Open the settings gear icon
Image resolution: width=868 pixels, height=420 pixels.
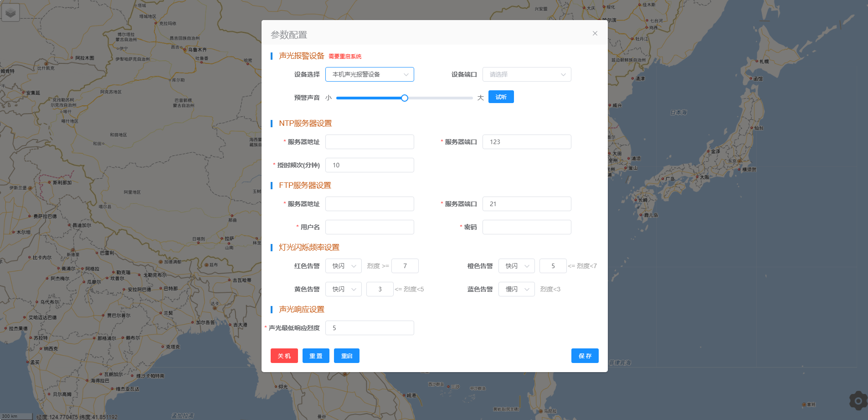coord(858,401)
